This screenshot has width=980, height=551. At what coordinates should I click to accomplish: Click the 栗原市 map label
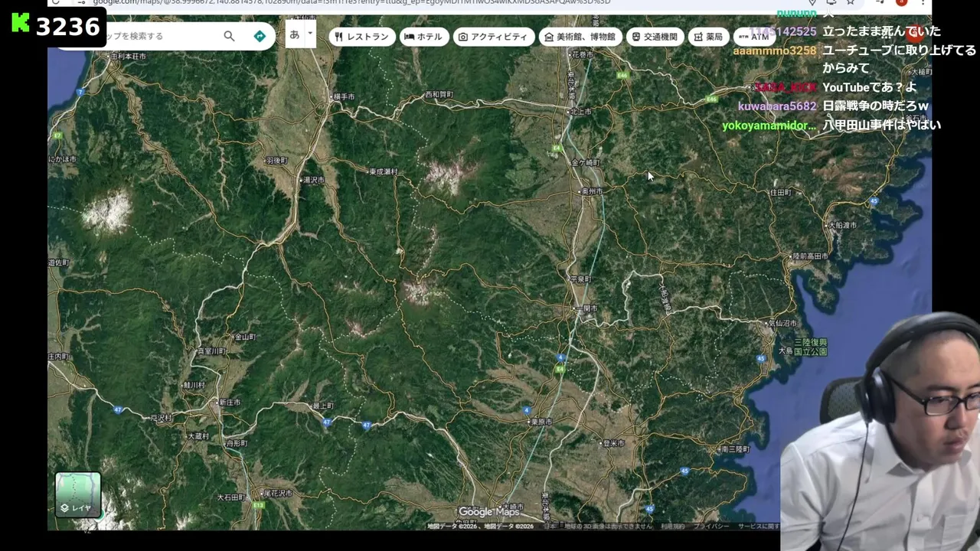(x=542, y=422)
